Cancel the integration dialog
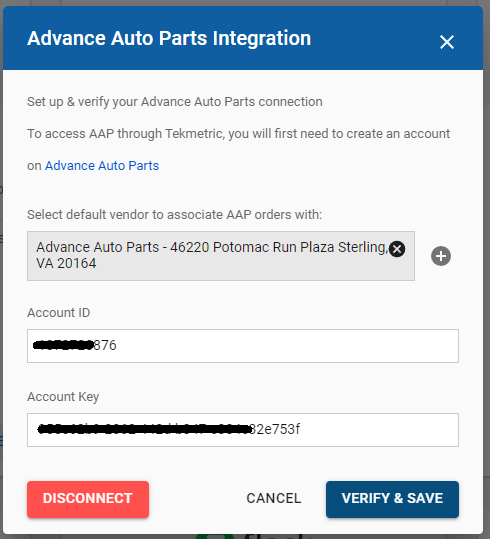Viewport: 490px width, 539px height. [x=274, y=498]
